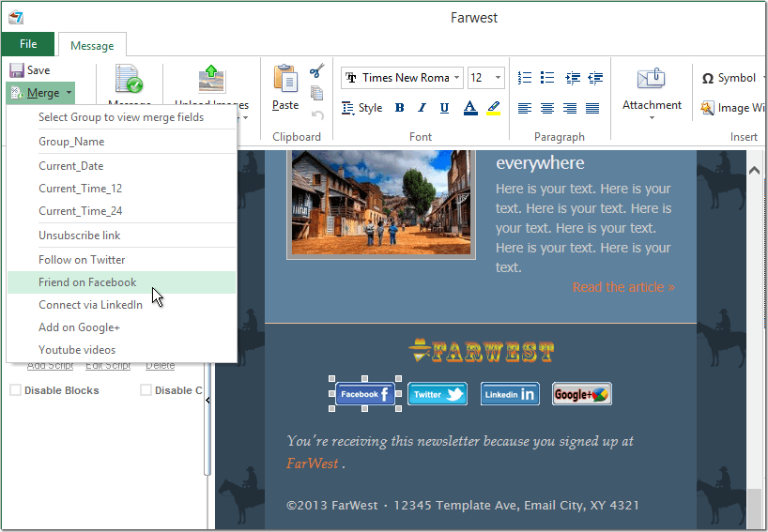Click the Read the article link

tap(623, 287)
